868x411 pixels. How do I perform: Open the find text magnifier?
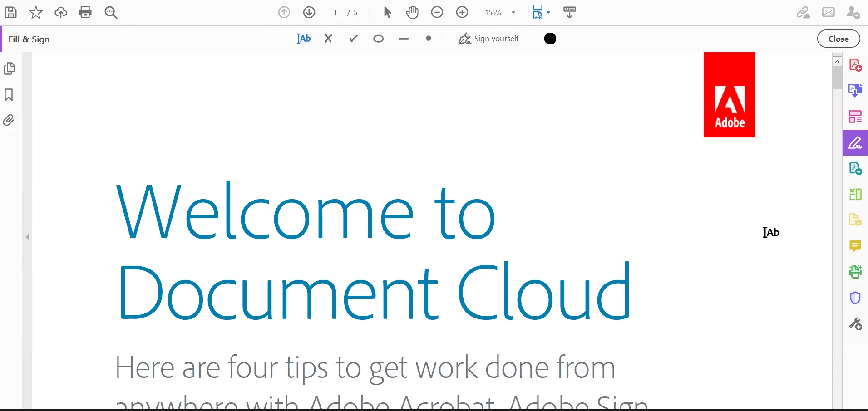[x=111, y=12]
